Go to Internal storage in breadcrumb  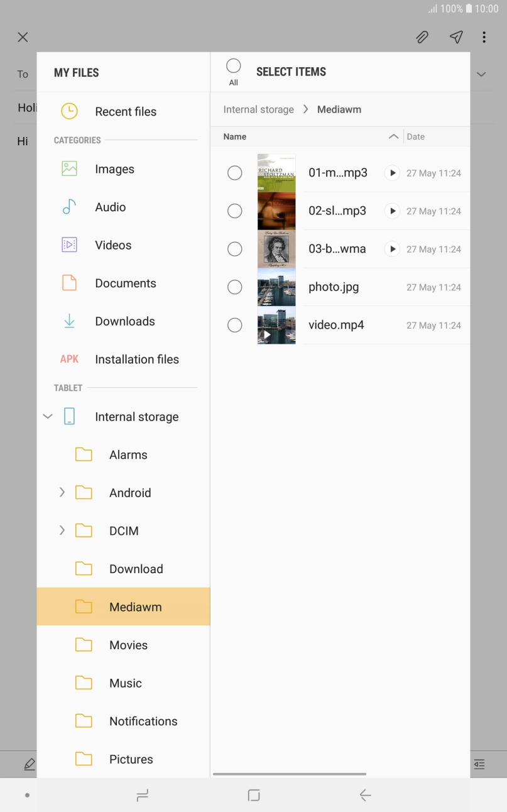pos(258,109)
